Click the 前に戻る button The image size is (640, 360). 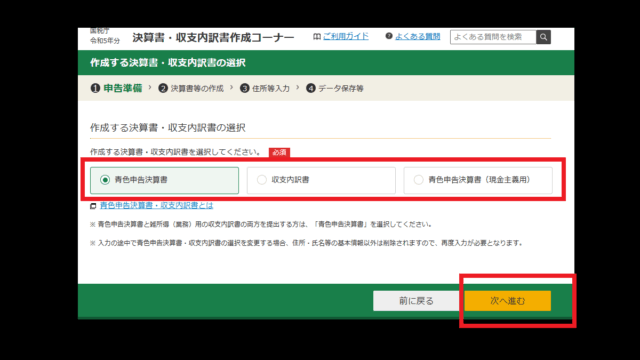[416, 301]
